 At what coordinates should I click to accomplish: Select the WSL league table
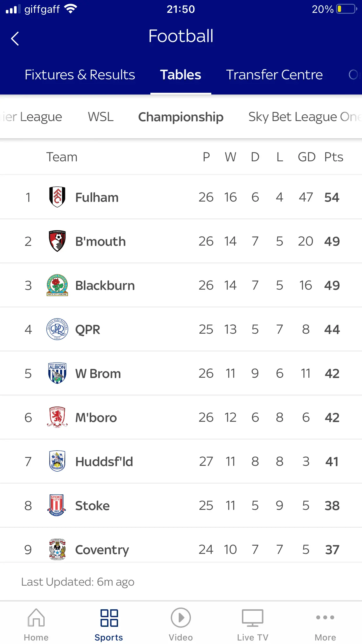tap(101, 117)
